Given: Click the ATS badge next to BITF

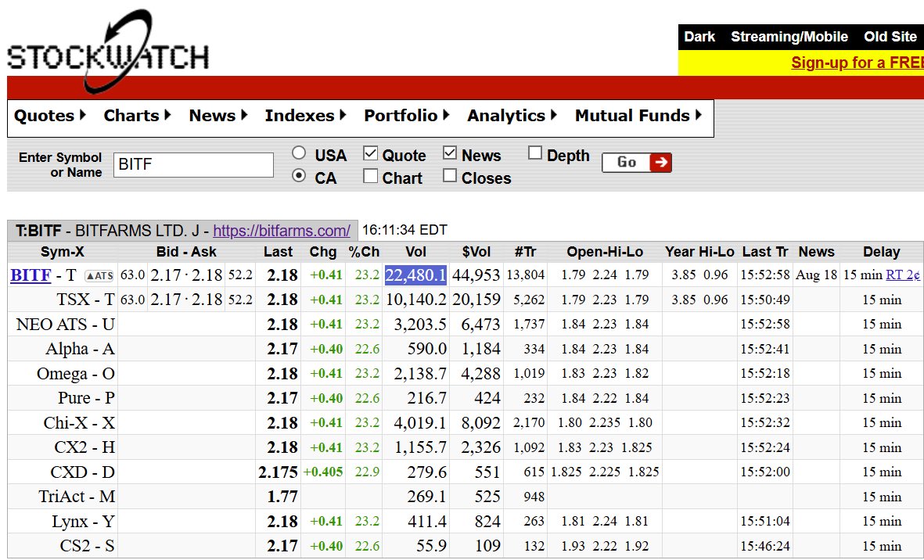Looking at the screenshot, I should pyautogui.click(x=99, y=275).
